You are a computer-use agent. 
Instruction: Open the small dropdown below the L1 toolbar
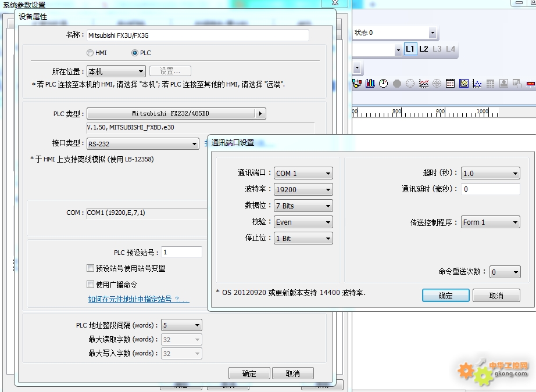tap(357, 67)
